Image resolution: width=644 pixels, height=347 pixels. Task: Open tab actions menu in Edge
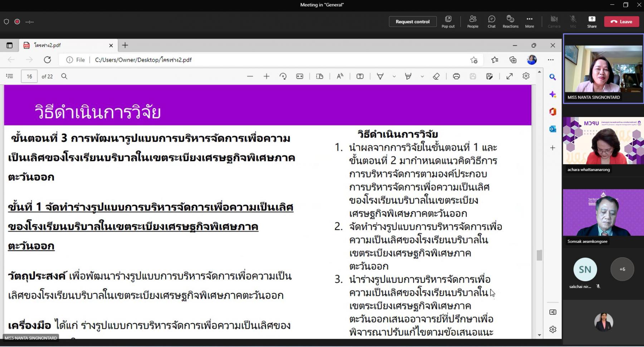10,45
